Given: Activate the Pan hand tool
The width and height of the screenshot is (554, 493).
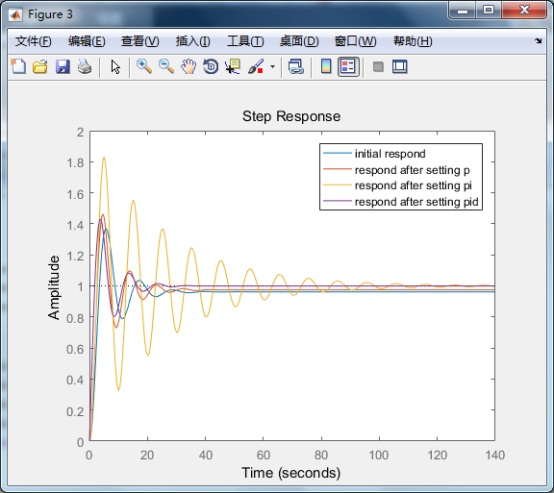Looking at the screenshot, I should pos(188,66).
